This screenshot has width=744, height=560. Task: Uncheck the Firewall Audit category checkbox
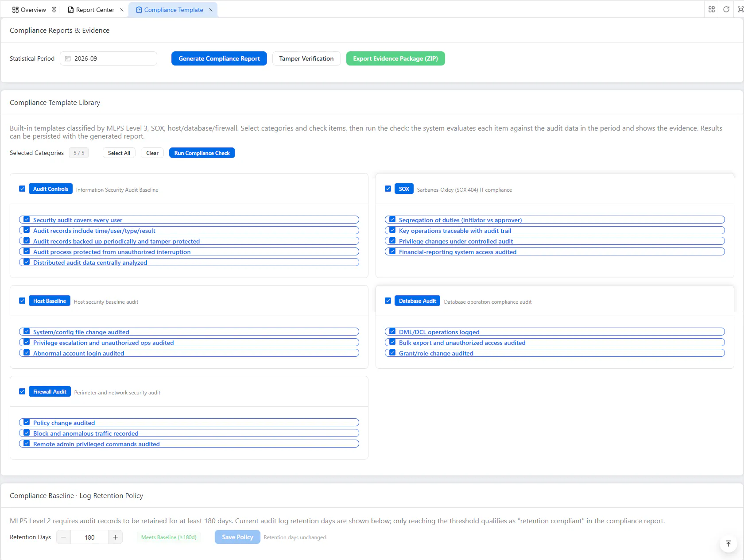point(22,391)
